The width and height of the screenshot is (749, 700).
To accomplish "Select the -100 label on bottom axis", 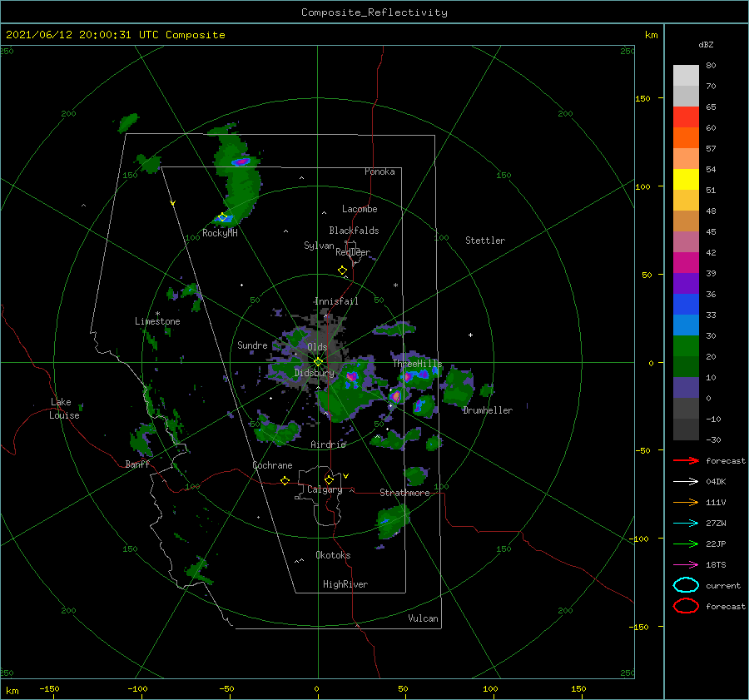I will point(137,688).
